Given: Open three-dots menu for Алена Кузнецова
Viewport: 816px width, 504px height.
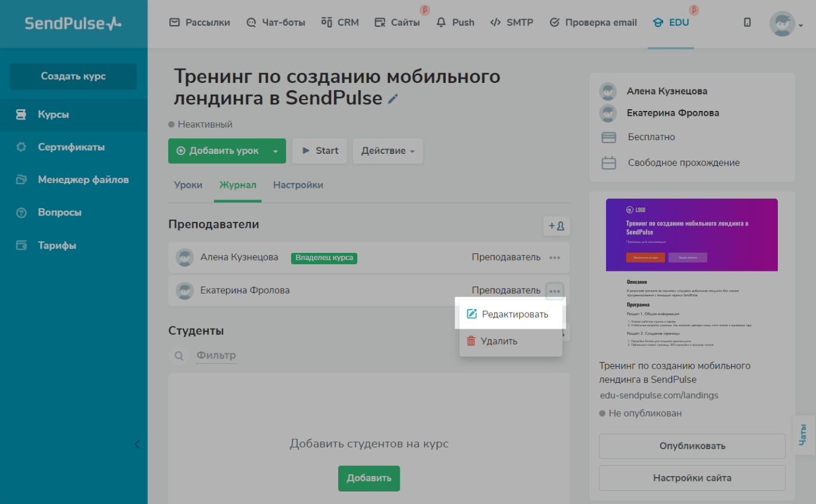Looking at the screenshot, I should (x=555, y=258).
